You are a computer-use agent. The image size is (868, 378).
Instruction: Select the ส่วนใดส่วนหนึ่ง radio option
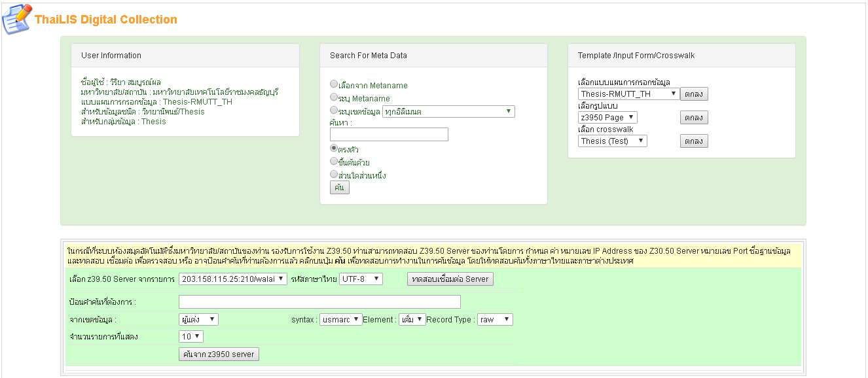pyautogui.click(x=334, y=175)
